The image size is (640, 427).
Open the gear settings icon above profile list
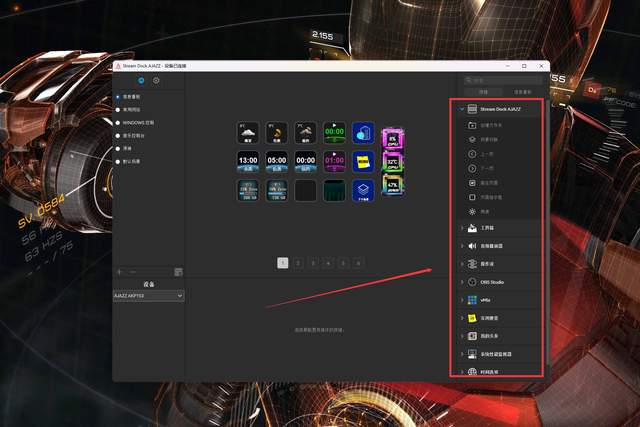pos(156,80)
